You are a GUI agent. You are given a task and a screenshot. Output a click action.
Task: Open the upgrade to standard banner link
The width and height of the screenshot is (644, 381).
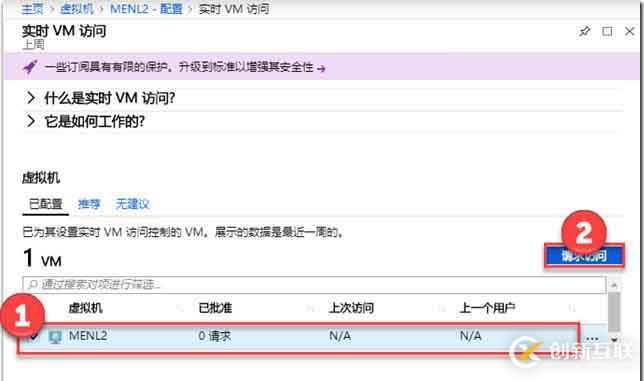pyautogui.click(x=185, y=67)
